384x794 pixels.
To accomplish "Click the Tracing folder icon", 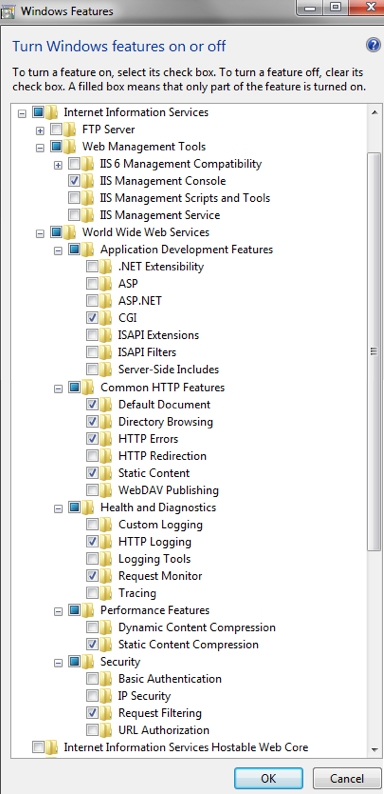I will point(106,592).
